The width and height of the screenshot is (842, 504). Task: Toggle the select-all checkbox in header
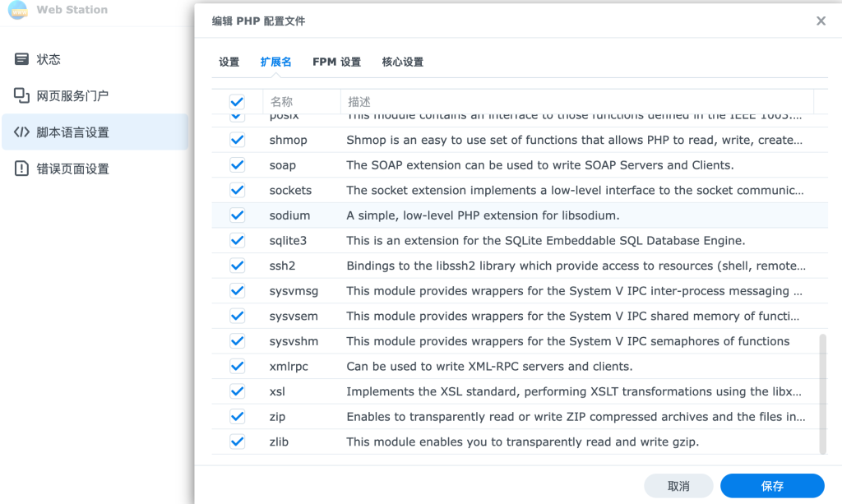[x=237, y=102]
